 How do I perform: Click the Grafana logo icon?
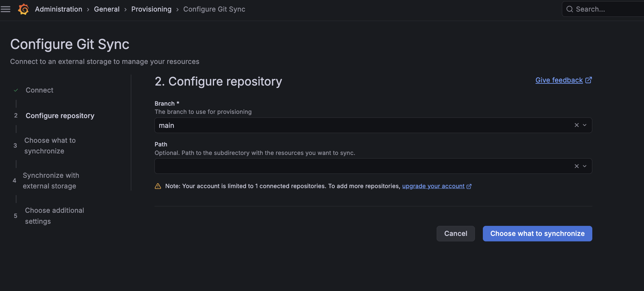click(23, 9)
